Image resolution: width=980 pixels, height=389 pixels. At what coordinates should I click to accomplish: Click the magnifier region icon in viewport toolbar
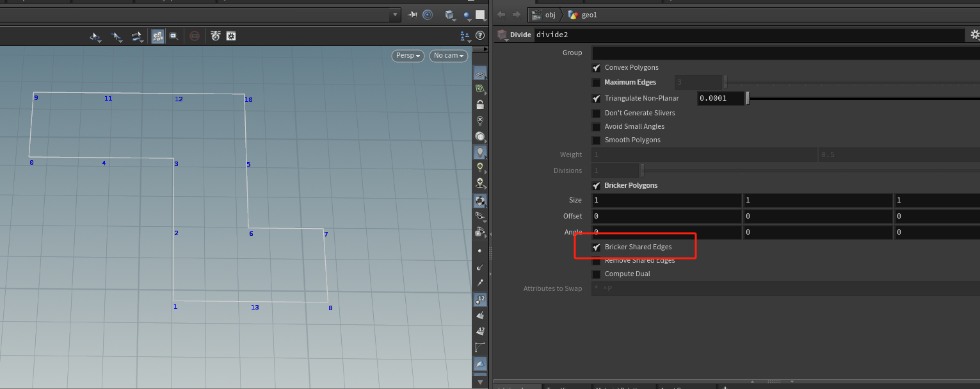click(173, 37)
